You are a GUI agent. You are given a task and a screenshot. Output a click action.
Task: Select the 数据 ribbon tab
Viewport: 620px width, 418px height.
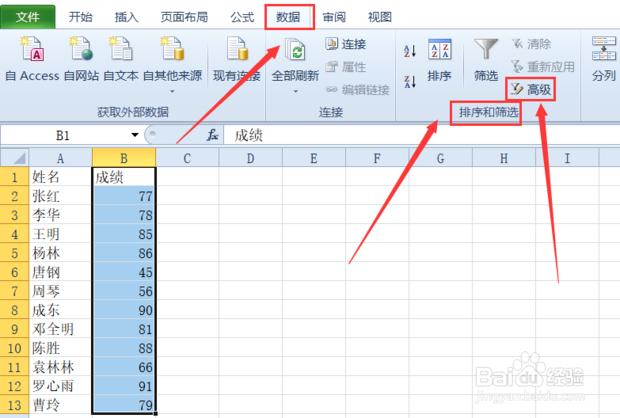pyautogui.click(x=288, y=17)
